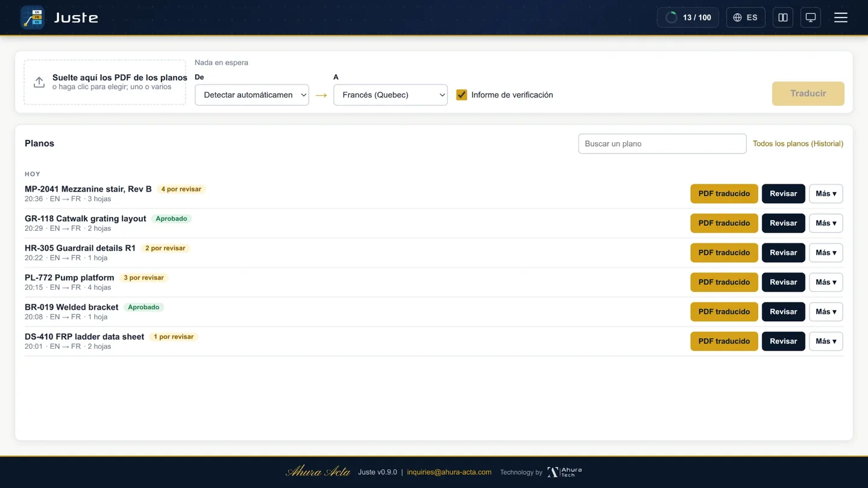Click the 'Aprobado' badge on BR-019 Welded bracket
Image resolution: width=868 pixels, height=488 pixels.
point(143,307)
